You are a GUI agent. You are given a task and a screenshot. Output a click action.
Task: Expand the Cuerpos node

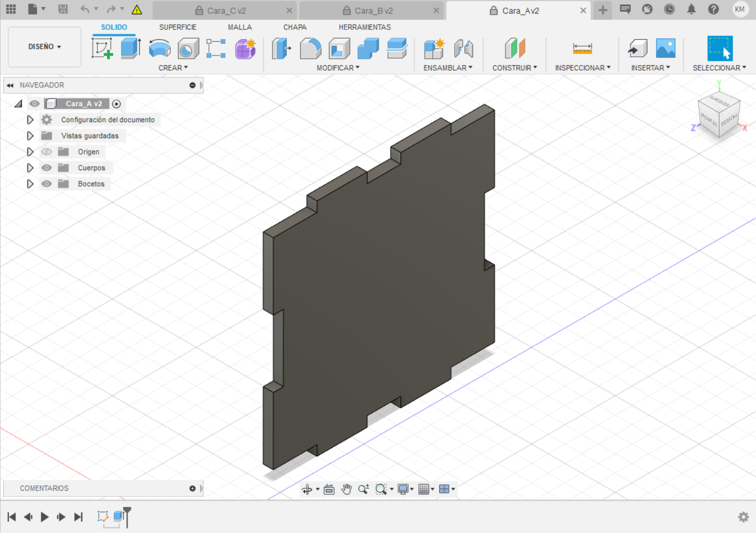coord(30,168)
